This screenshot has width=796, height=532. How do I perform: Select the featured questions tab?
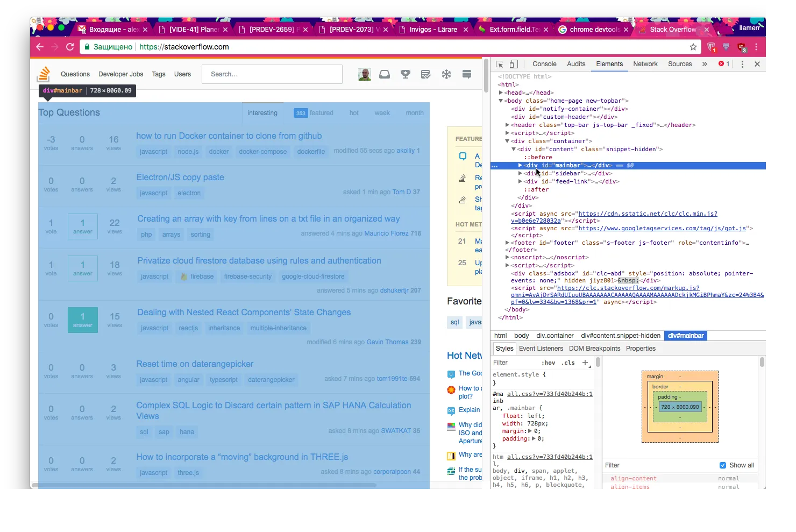click(314, 113)
